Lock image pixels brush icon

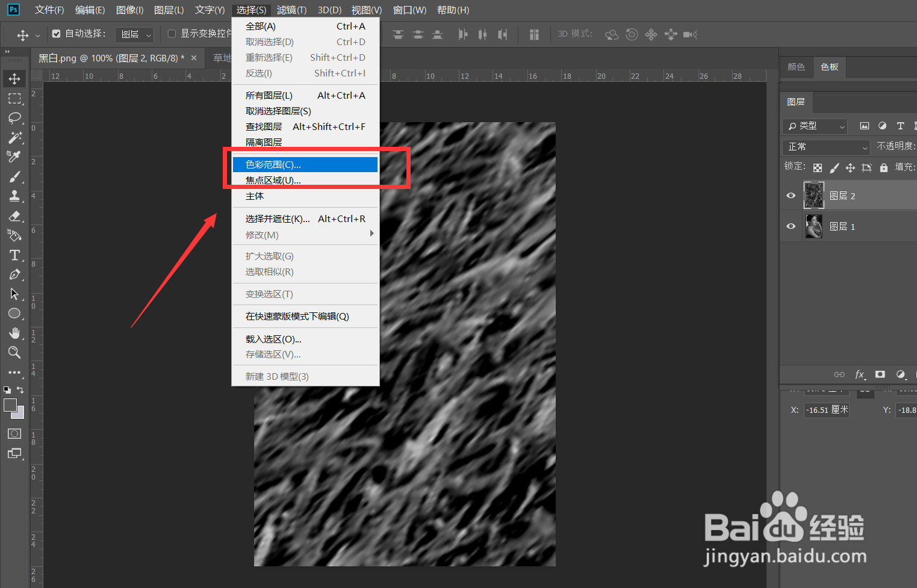point(834,168)
